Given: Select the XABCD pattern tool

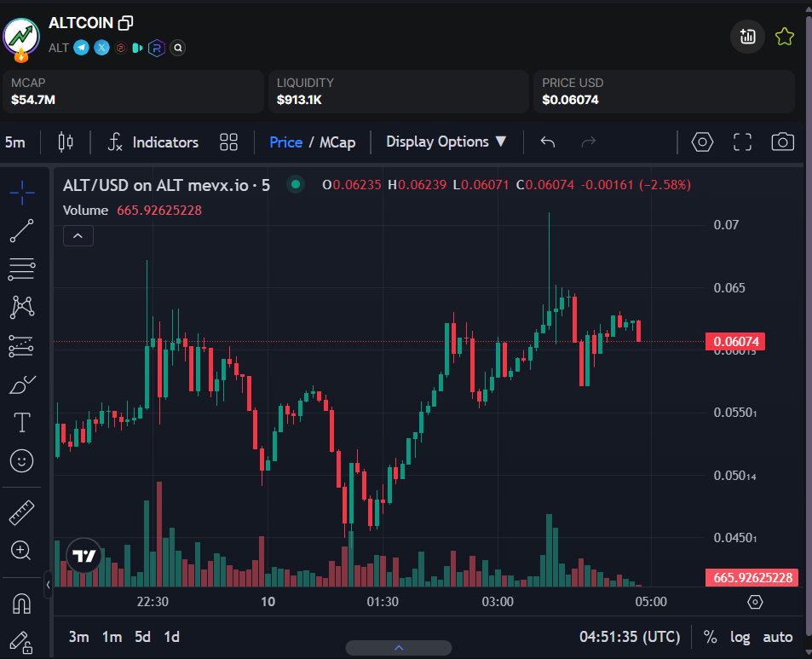Looking at the screenshot, I should [22, 307].
